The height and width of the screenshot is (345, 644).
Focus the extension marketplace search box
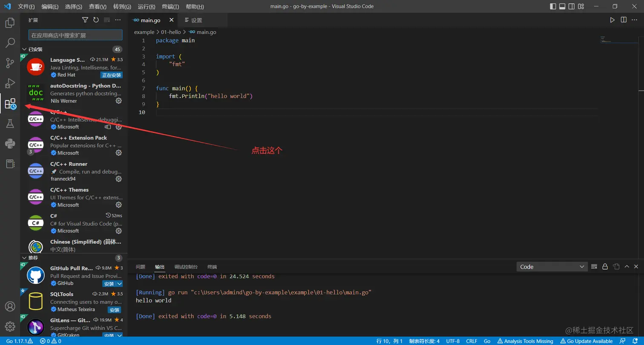coord(75,35)
